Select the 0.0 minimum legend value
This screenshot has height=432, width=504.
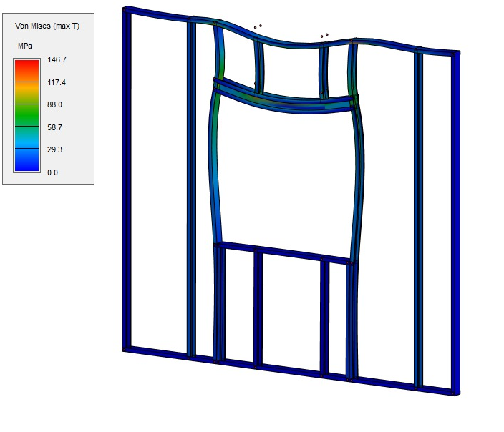coord(52,172)
